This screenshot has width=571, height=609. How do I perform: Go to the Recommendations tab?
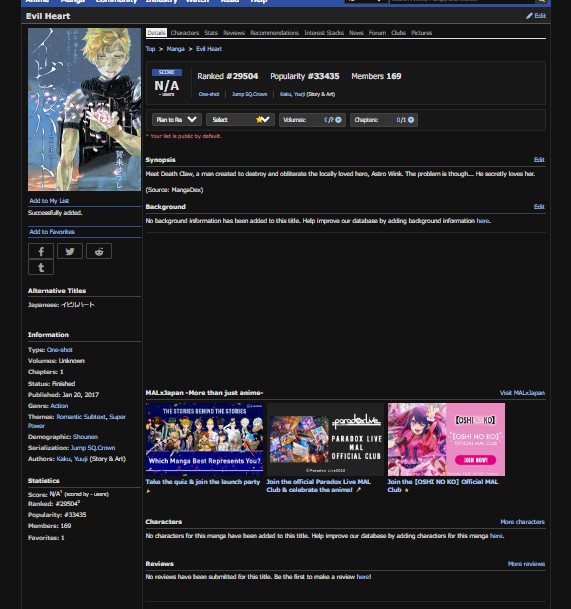[274, 33]
